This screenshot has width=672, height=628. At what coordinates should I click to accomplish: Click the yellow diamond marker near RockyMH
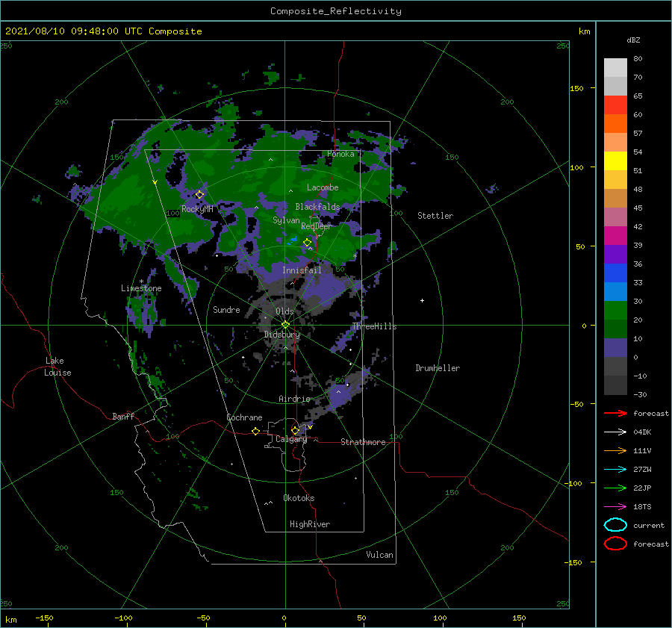(x=199, y=195)
